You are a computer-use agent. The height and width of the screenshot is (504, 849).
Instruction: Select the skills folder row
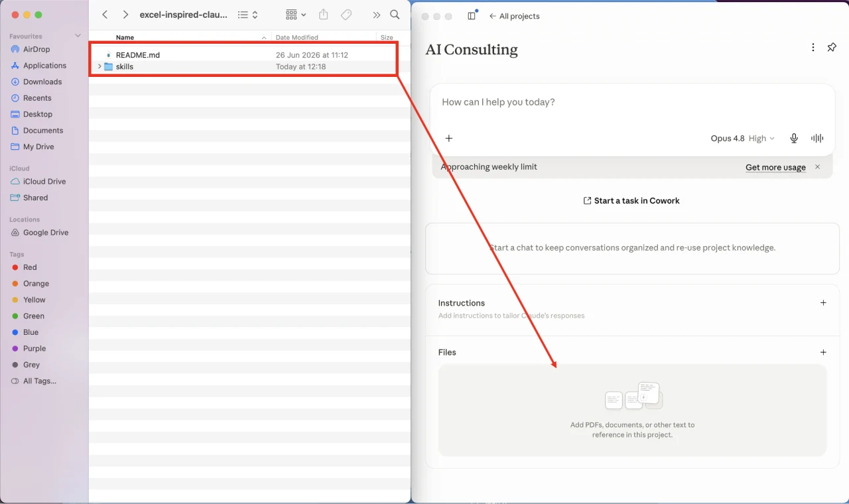[x=249, y=66]
